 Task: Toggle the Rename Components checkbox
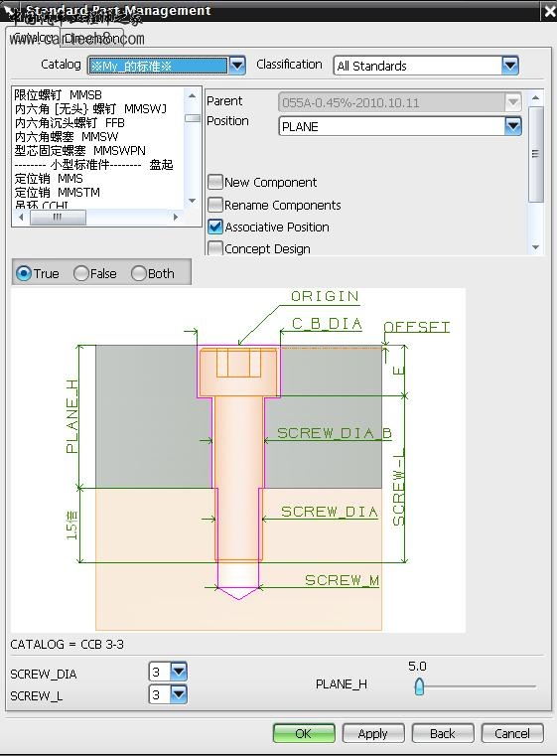(214, 205)
